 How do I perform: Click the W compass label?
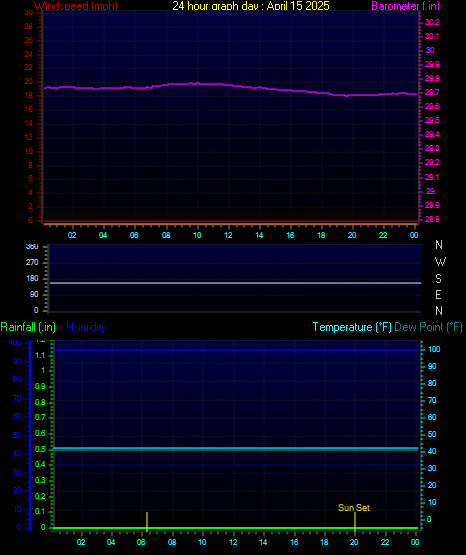[x=440, y=262]
